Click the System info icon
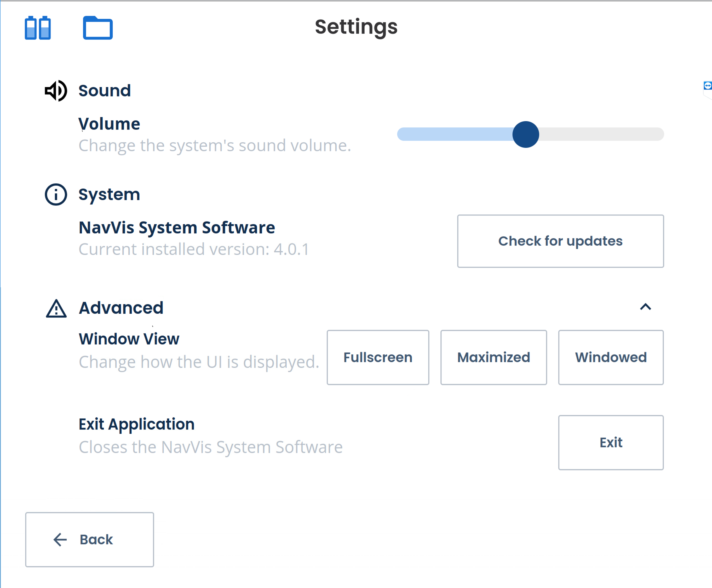The width and height of the screenshot is (712, 588). tap(56, 194)
